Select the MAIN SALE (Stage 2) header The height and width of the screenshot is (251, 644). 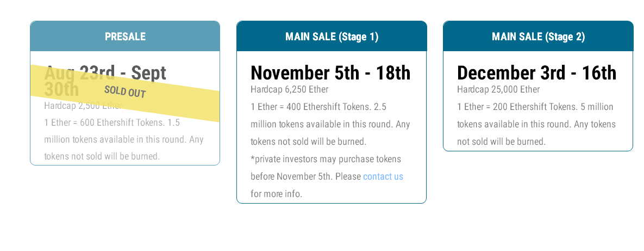click(538, 36)
